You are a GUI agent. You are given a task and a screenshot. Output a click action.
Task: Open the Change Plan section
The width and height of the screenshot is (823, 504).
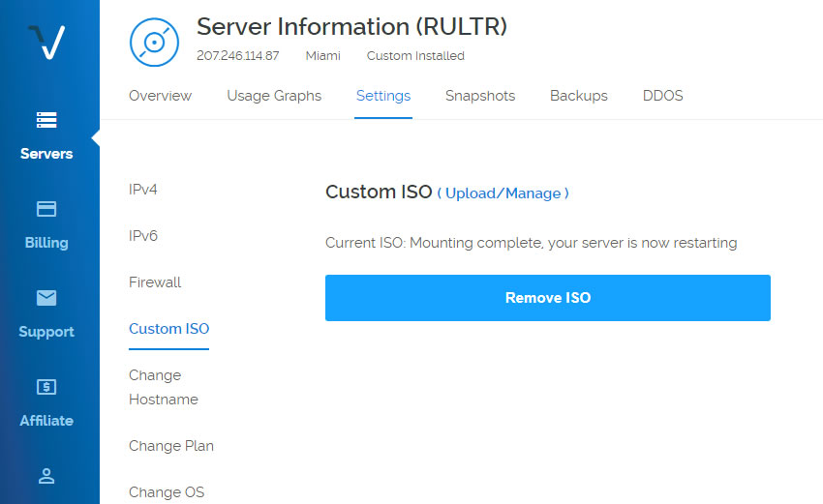pyautogui.click(x=171, y=446)
